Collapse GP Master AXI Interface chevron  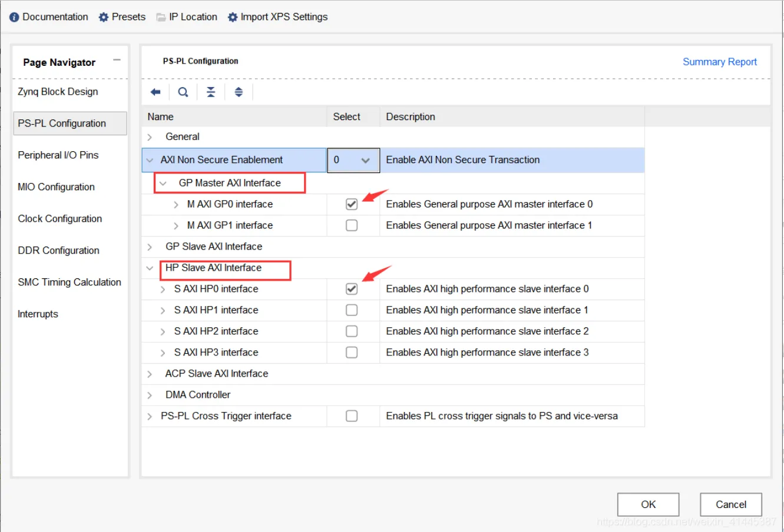coord(163,183)
